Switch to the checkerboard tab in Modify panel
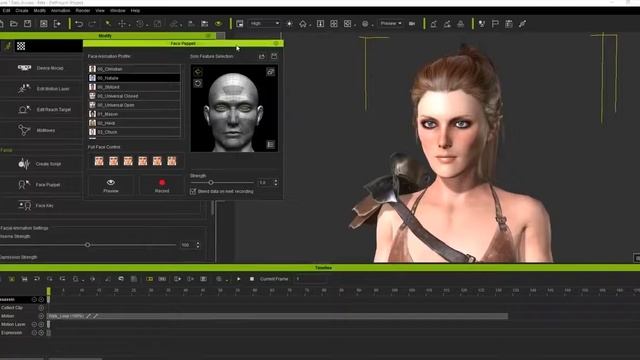Image resolution: width=640 pixels, height=360 pixels. (x=21, y=46)
